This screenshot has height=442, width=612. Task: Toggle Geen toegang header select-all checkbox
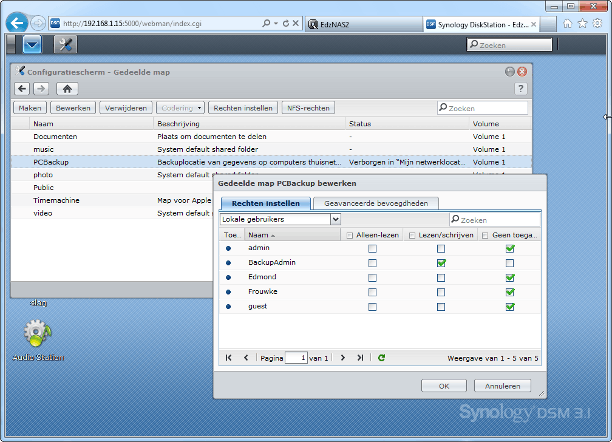click(x=485, y=235)
